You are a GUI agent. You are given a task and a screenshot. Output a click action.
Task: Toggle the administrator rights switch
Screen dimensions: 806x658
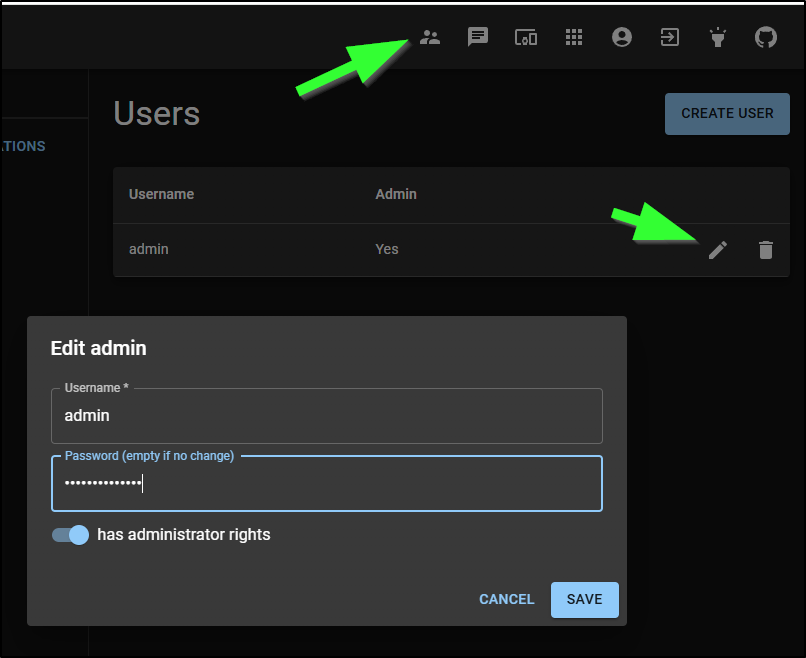coord(71,535)
